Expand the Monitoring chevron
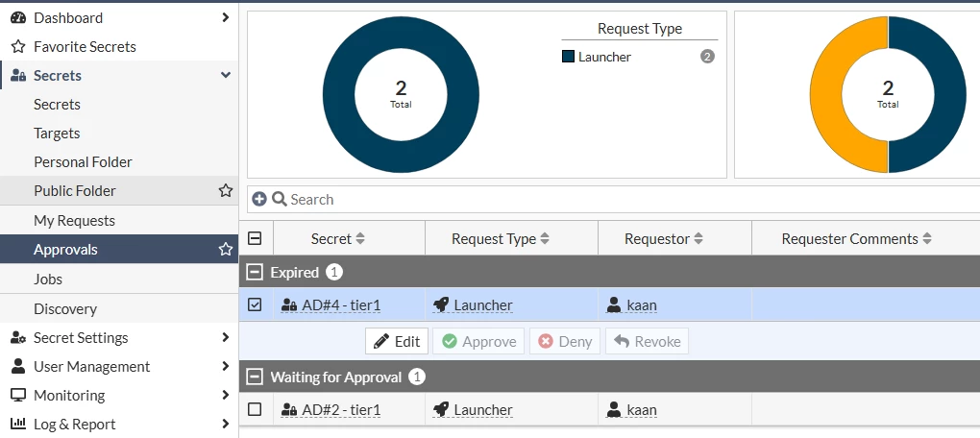 226,396
